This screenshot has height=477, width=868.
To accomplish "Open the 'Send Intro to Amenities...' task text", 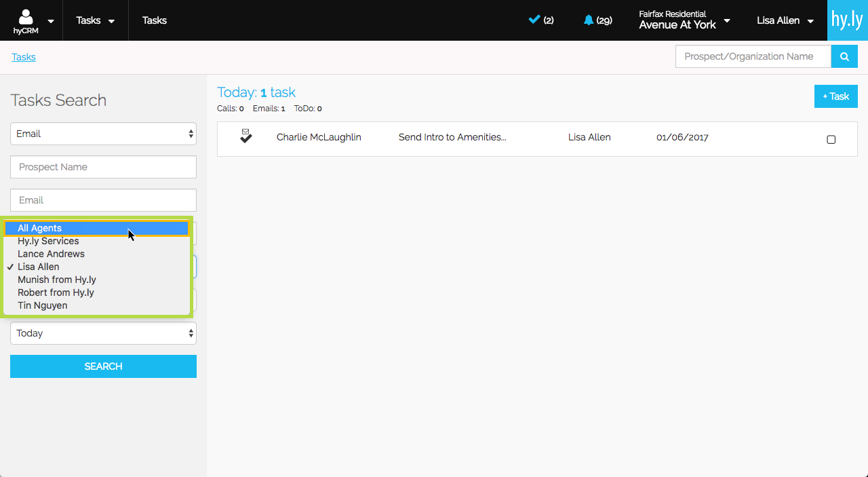I will [452, 137].
